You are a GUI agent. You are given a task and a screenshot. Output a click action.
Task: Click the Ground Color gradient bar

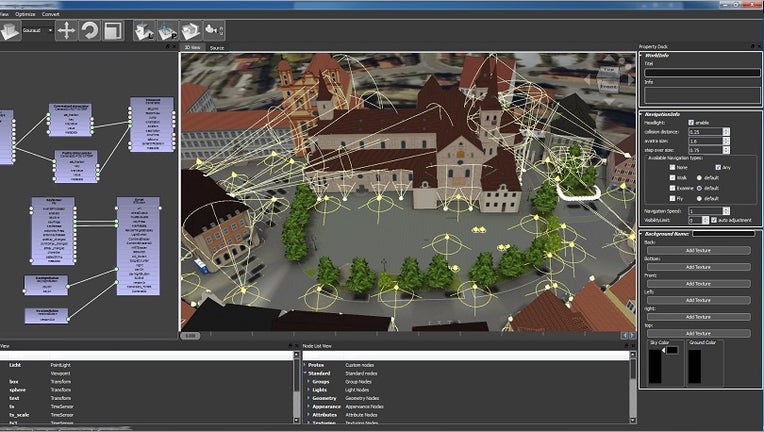click(x=694, y=366)
